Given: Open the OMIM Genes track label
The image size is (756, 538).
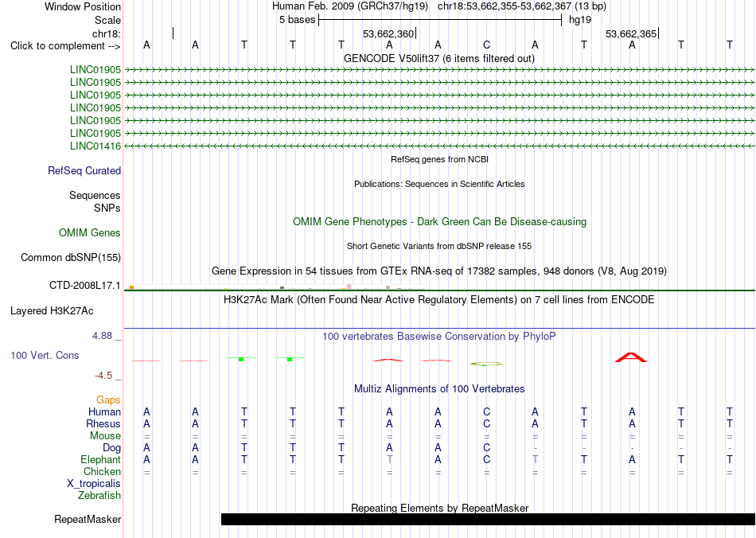Looking at the screenshot, I should 90,233.
